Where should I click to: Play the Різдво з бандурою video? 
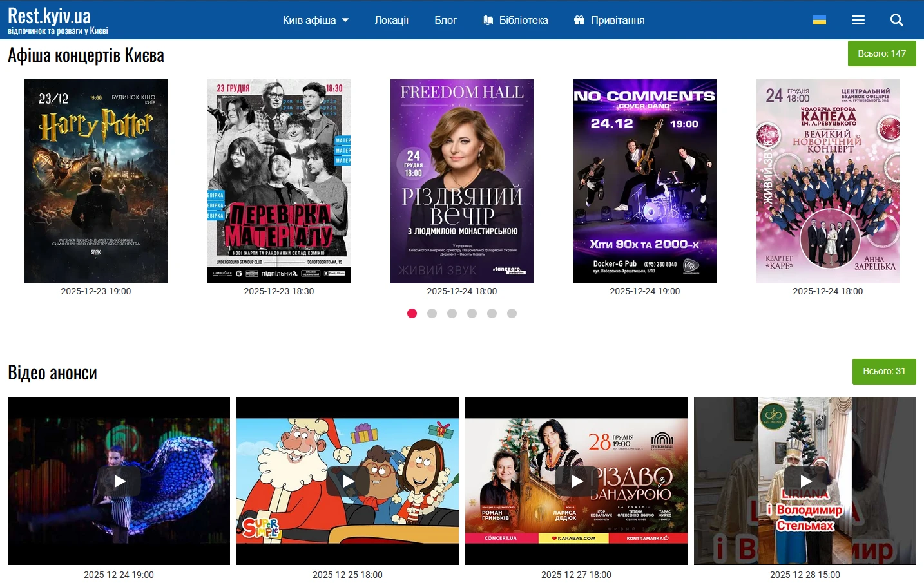tap(577, 481)
